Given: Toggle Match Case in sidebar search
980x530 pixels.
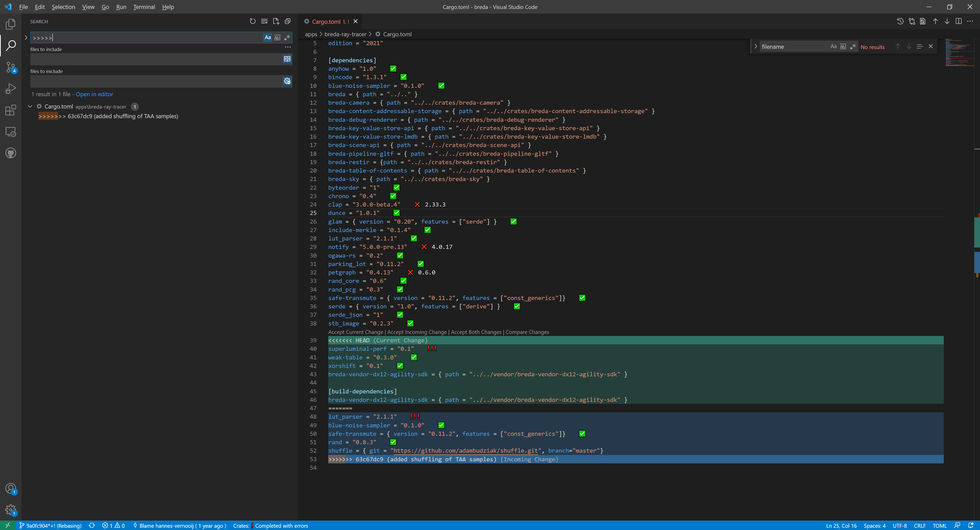Looking at the screenshot, I should [x=267, y=37].
